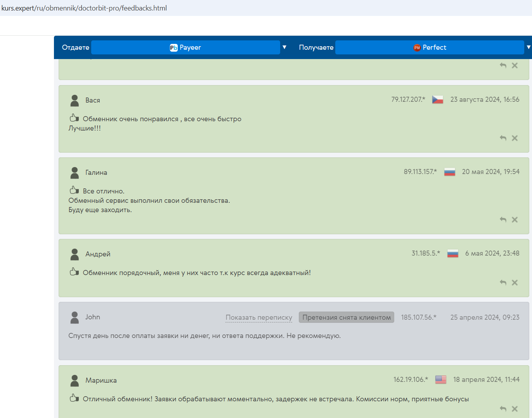Click John's user avatar icon
This screenshot has width=532, height=418.
pos(75,317)
